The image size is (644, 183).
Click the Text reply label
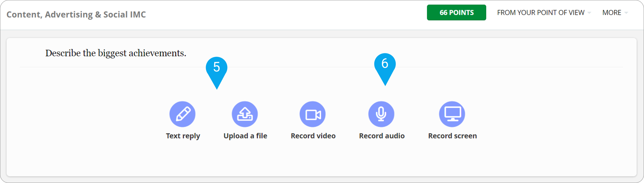click(183, 136)
